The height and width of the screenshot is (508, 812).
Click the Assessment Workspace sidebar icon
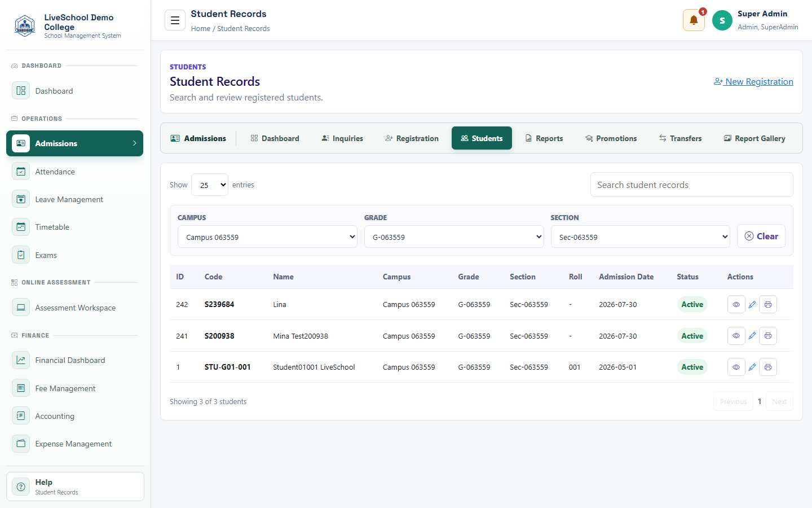[x=21, y=308]
